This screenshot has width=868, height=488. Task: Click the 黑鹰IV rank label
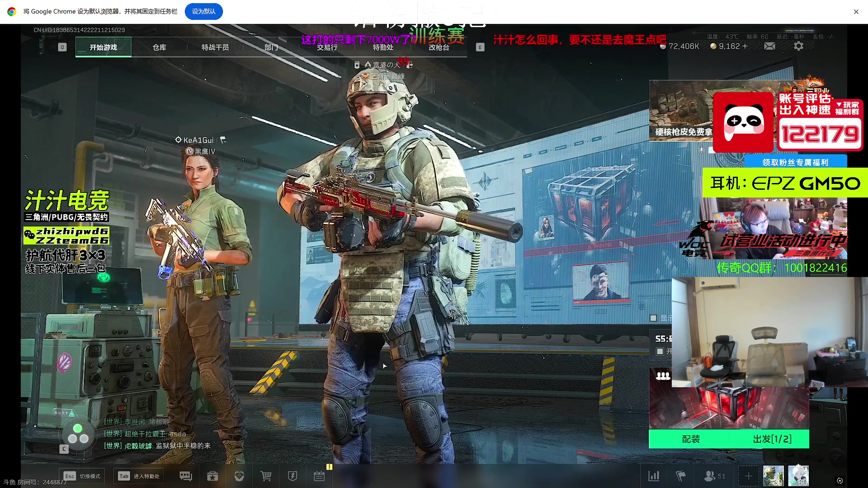(205, 151)
